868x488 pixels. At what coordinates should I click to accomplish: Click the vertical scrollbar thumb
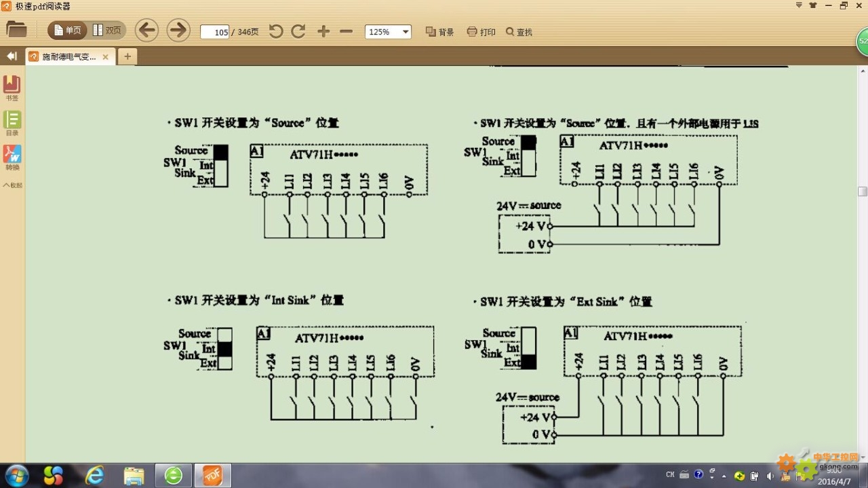tap(863, 191)
